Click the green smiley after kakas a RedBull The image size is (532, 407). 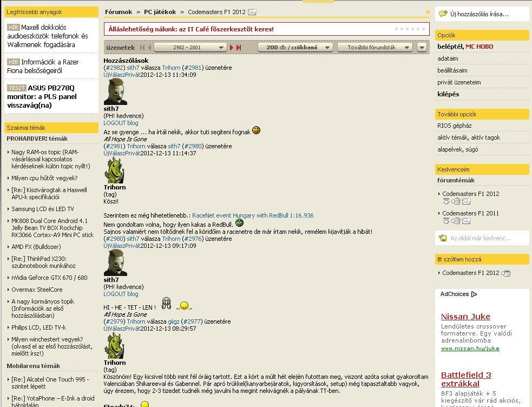(240, 223)
